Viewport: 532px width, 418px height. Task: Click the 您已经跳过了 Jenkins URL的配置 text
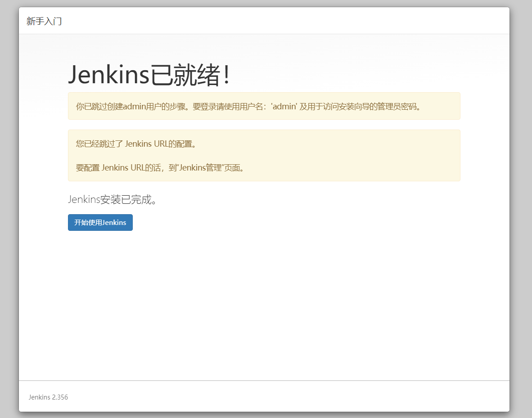(136, 144)
